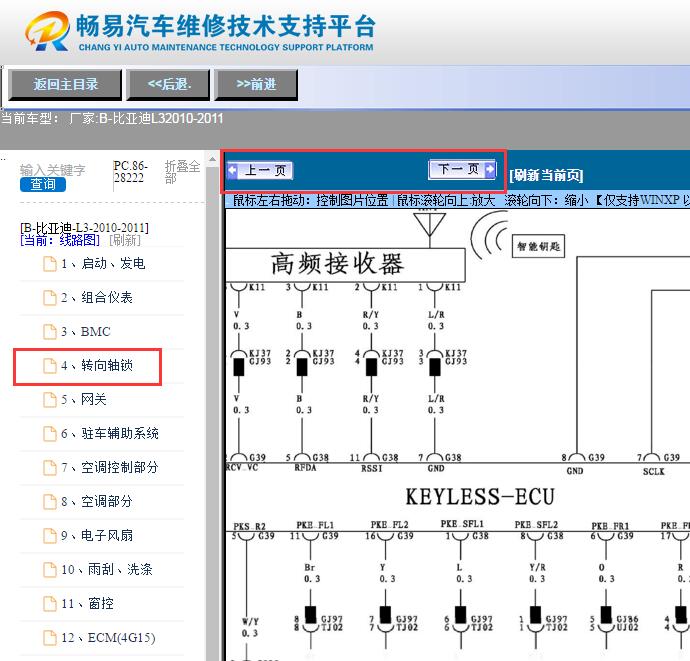Click the RSSI pin label
Screen dimensions: 690x661
[371, 469]
